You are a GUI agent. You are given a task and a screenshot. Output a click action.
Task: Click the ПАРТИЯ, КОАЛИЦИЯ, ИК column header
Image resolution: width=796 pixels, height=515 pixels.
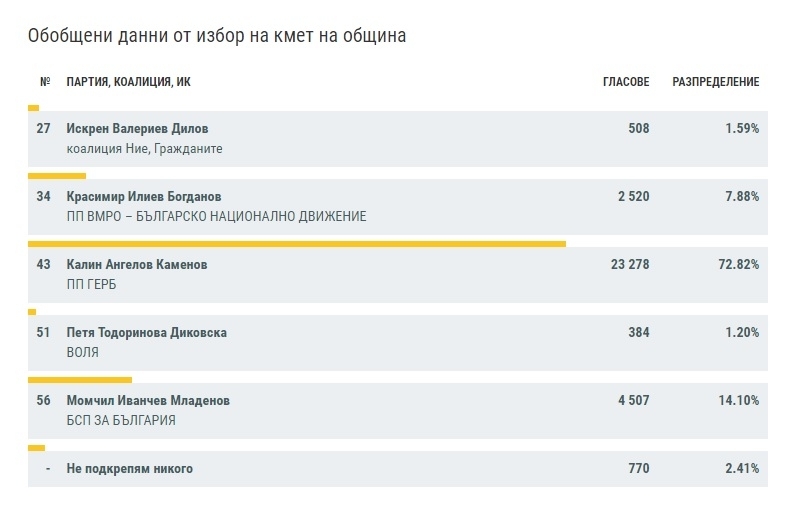click(128, 82)
